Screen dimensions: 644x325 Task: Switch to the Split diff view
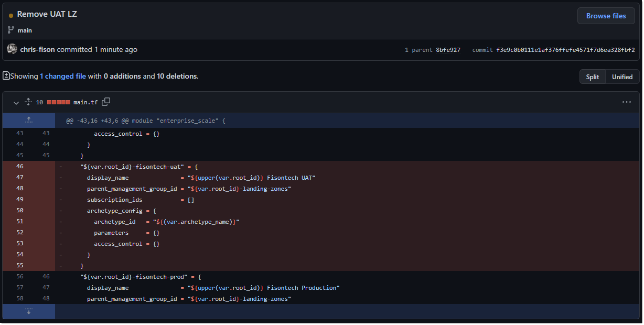593,77
